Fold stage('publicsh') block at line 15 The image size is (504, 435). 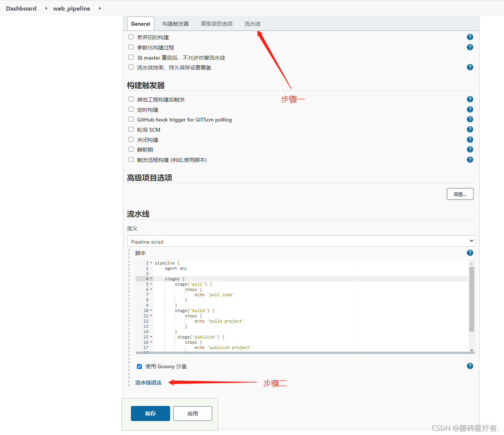[151, 337]
